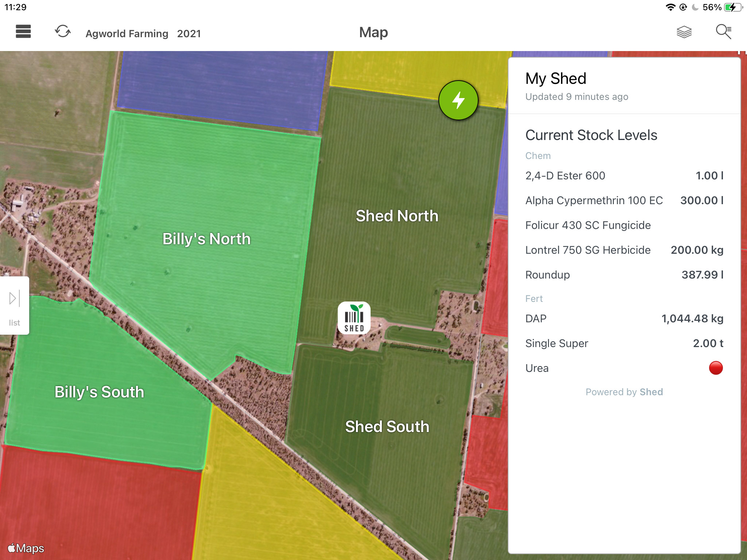Viewport: 747px width, 560px height.
Task: Open the Roundup stock item
Action: point(624,275)
